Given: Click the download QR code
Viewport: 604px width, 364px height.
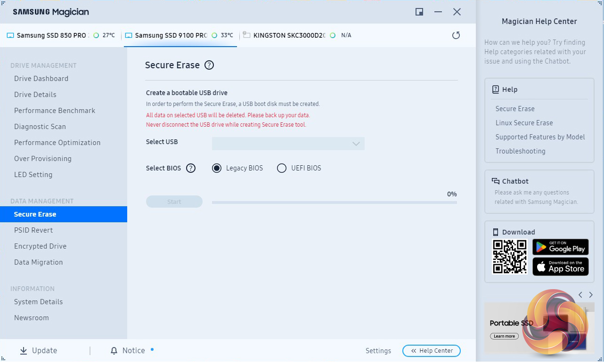Looking at the screenshot, I should point(509,257).
